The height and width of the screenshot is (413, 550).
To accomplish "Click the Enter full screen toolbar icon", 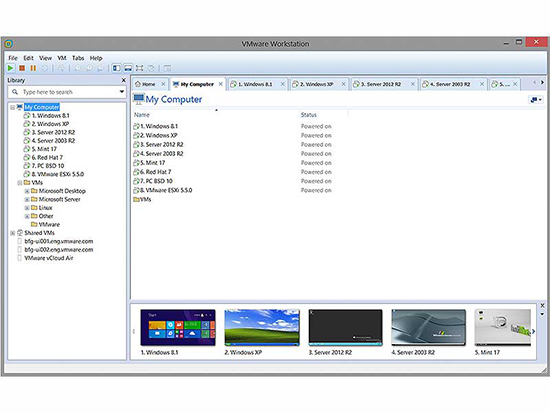I will tap(139, 68).
